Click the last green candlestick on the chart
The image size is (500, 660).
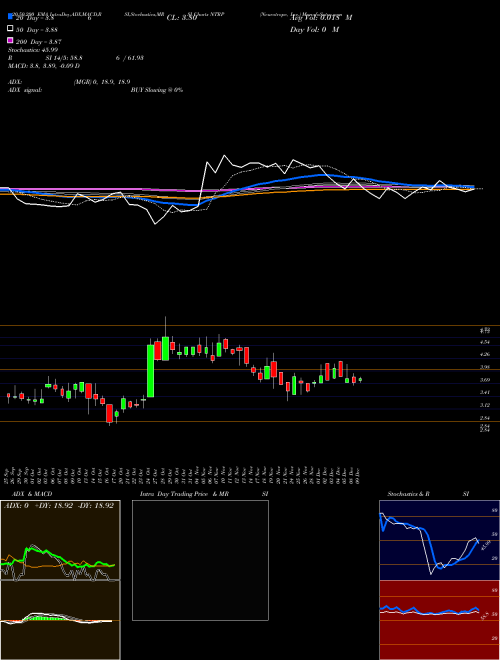tap(360, 380)
